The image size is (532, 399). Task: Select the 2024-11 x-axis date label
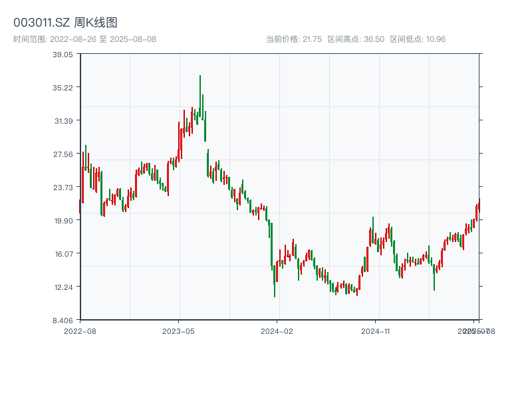[x=376, y=331]
